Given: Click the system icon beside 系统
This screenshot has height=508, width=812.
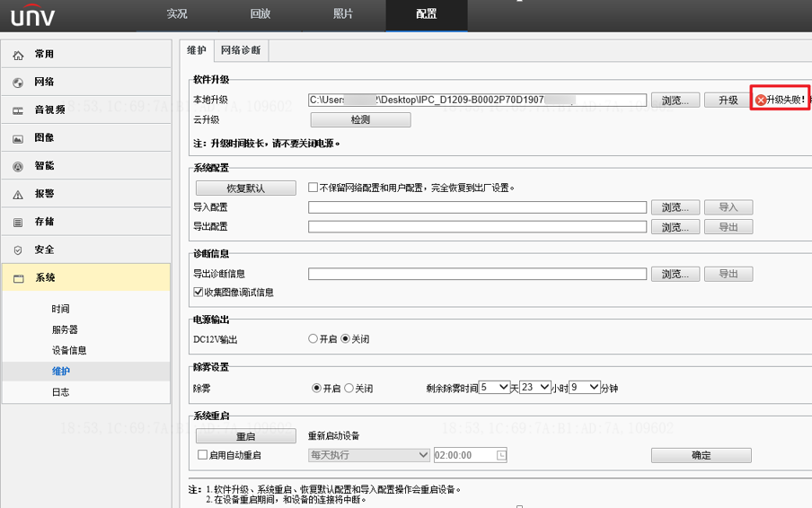Looking at the screenshot, I should click(19, 278).
